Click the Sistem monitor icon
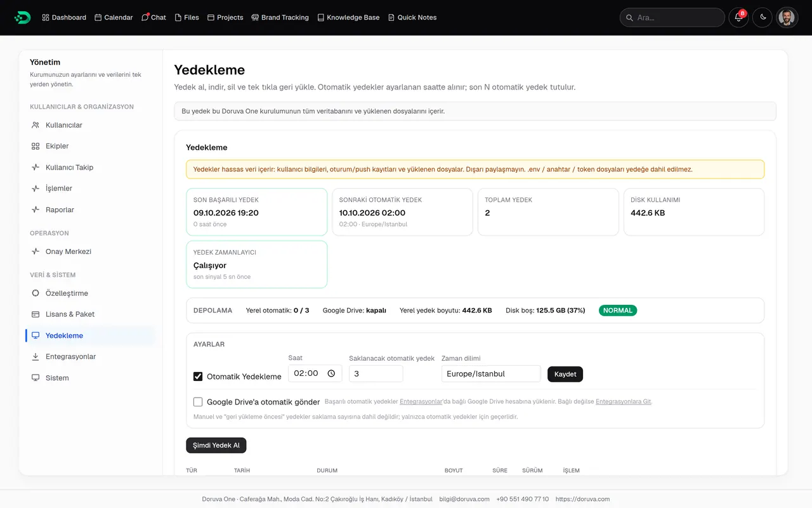This screenshot has height=508, width=812. point(36,378)
